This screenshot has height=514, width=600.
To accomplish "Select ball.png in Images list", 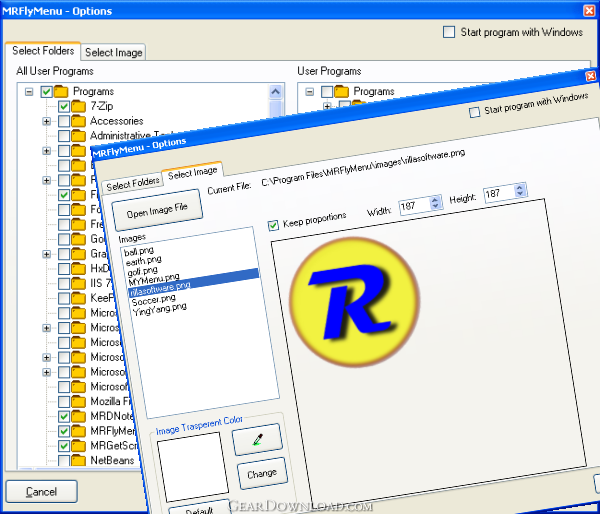I will pyautogui.click(x=139, y=251).
